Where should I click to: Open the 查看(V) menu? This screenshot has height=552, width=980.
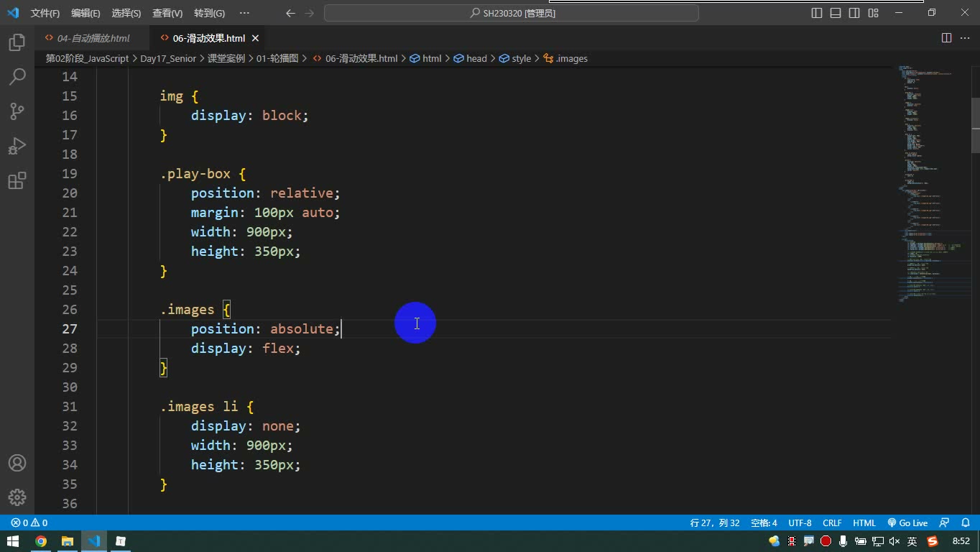167,13
